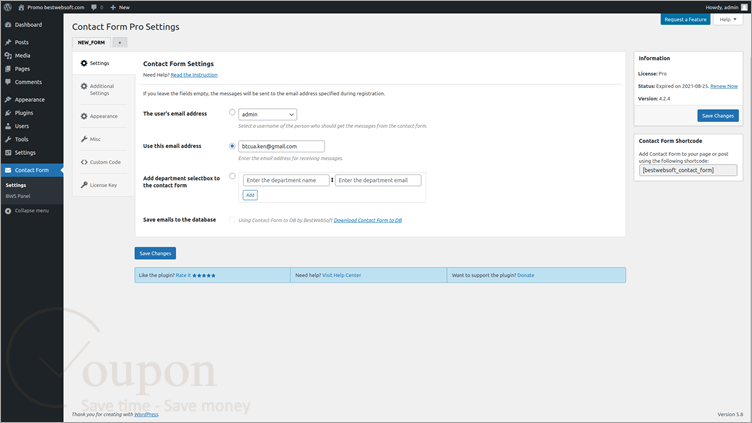Open BWS Panel submenu item

(x=18, y=196)
